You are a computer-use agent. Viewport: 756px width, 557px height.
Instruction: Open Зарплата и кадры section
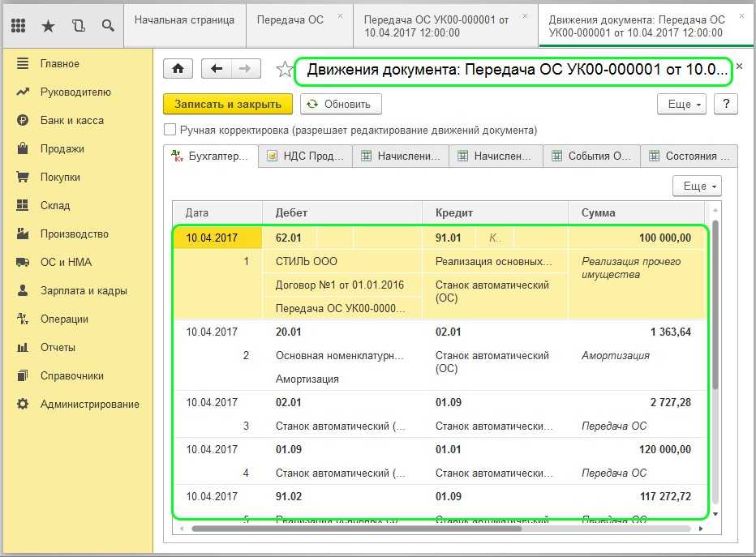pos(84,290)
